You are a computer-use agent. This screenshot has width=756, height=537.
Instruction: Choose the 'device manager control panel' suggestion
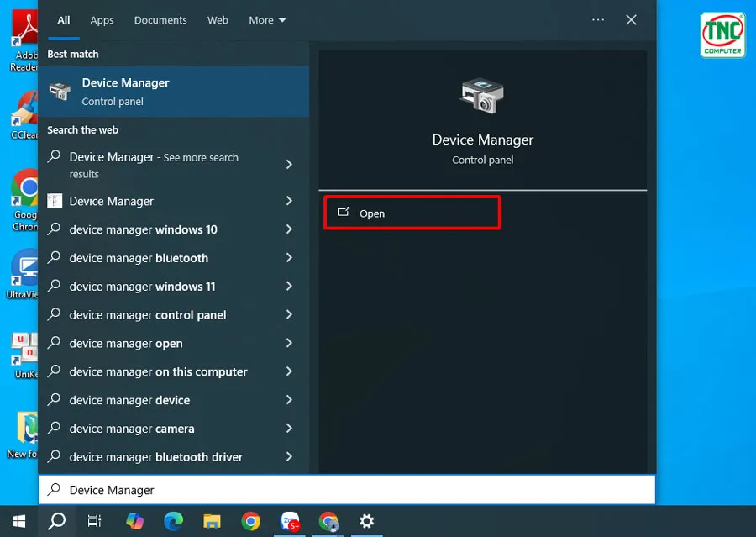148,315
